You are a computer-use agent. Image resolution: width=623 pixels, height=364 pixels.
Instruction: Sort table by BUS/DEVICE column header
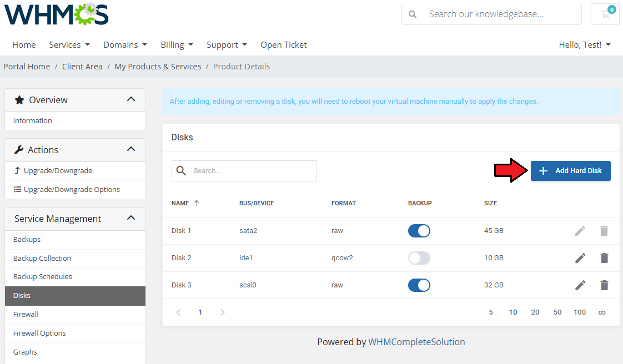coord(257,203)
